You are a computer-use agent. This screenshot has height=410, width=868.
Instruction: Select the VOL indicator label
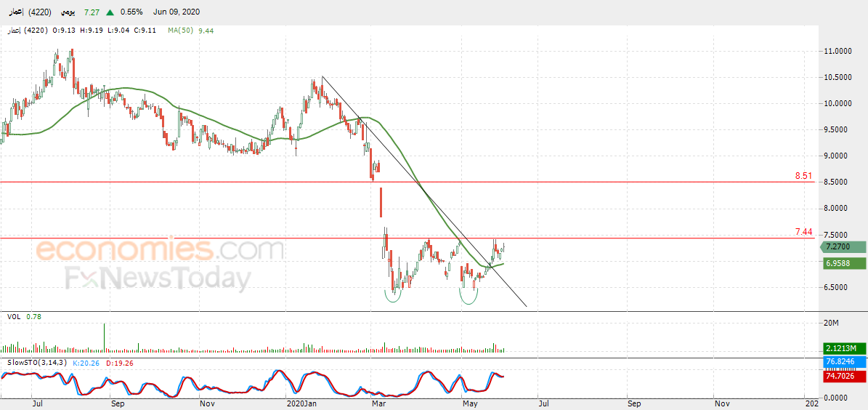(13, 317)
